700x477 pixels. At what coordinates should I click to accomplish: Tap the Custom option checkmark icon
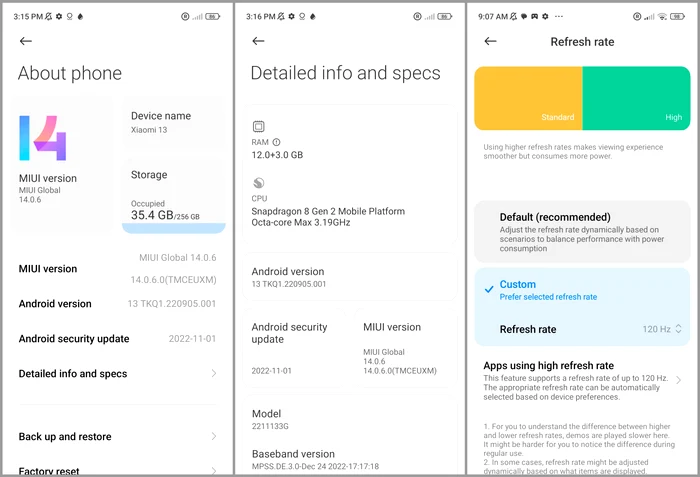pyautogui.click(x=489, y=289)
